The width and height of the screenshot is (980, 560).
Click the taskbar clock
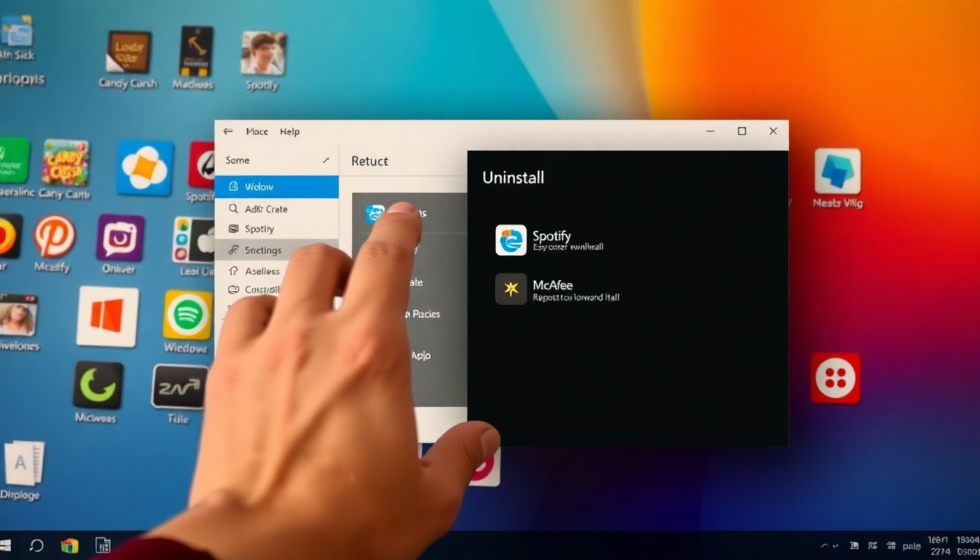click(952, 545)
